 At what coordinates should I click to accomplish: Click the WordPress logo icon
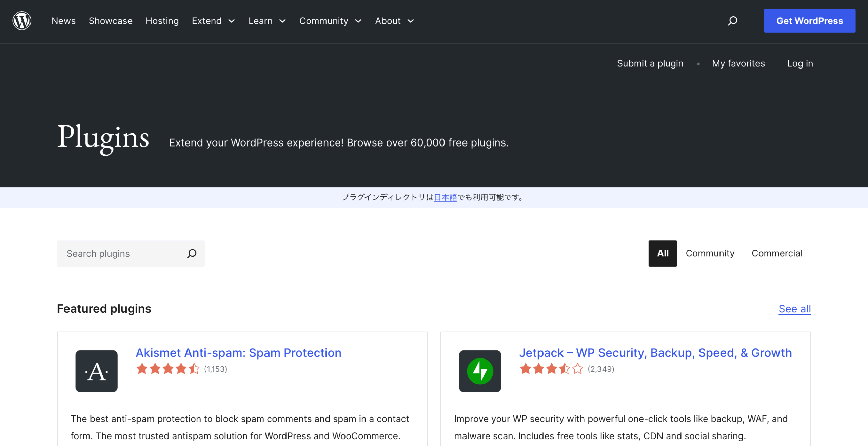tap(22, 21)
